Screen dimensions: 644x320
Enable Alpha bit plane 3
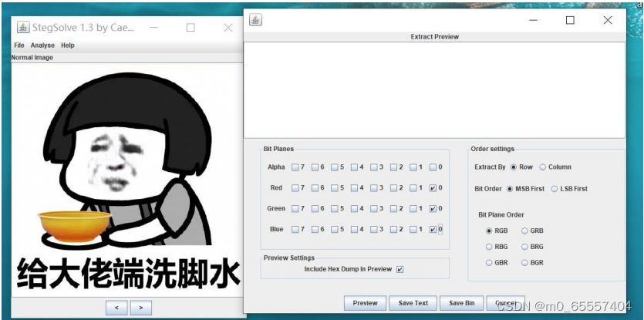click(374, 167)
